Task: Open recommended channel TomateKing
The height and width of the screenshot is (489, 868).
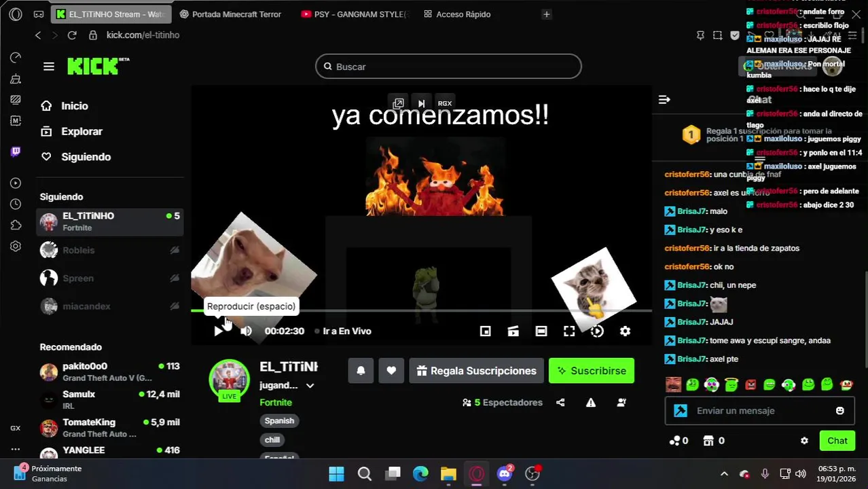Action: 109,428
